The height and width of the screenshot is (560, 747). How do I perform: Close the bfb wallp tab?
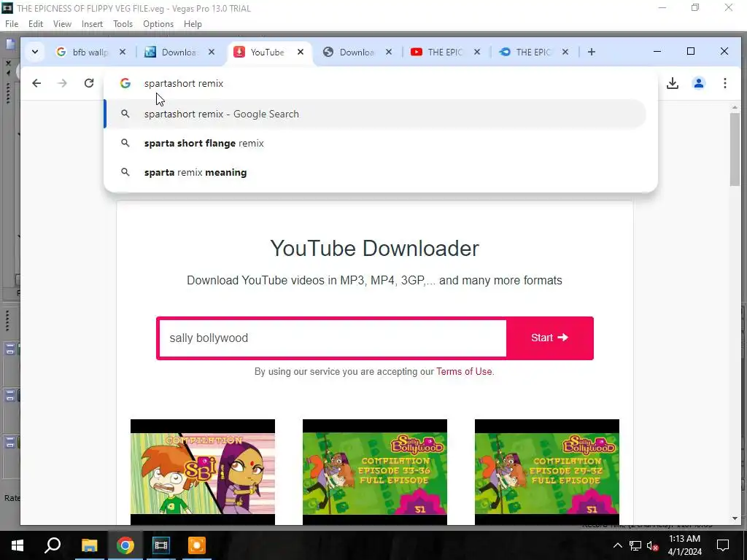tap(123, 52)
